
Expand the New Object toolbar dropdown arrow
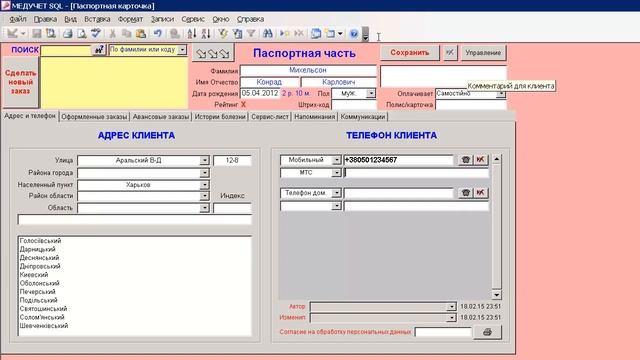click(x=340, y=33)
